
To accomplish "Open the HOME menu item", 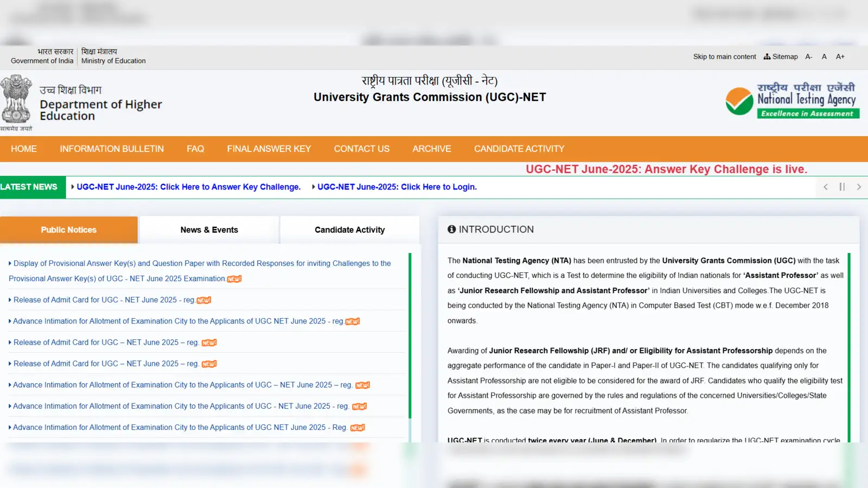I will (x=24, y=149).
